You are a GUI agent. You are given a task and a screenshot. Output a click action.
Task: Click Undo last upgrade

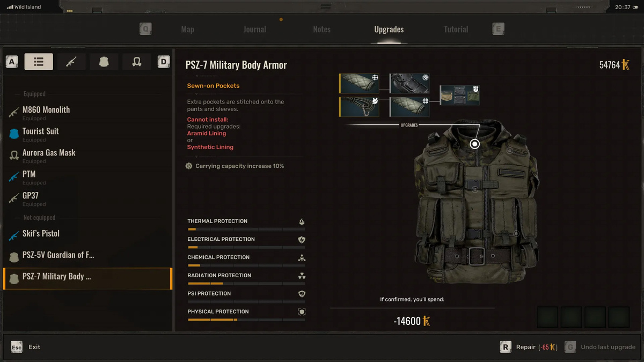tap(608, 347)
